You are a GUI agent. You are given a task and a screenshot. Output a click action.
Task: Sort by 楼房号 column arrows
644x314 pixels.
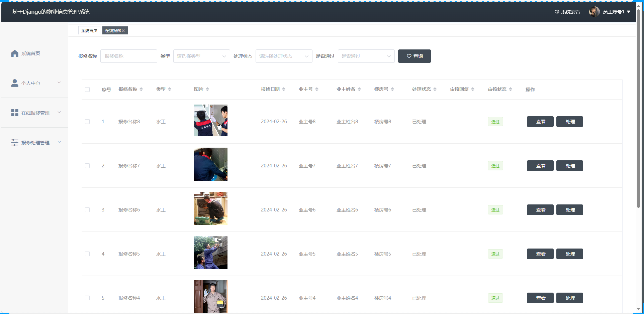coord(392,89)
